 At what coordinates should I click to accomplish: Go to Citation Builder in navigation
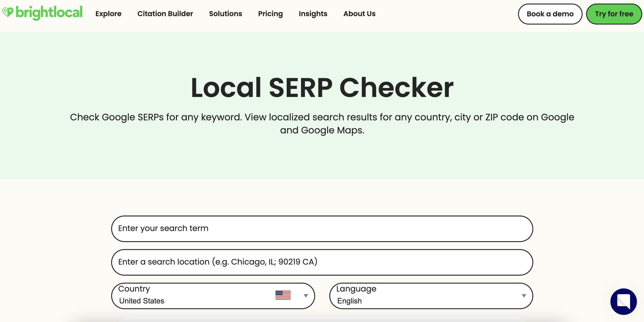coord(165,14)
